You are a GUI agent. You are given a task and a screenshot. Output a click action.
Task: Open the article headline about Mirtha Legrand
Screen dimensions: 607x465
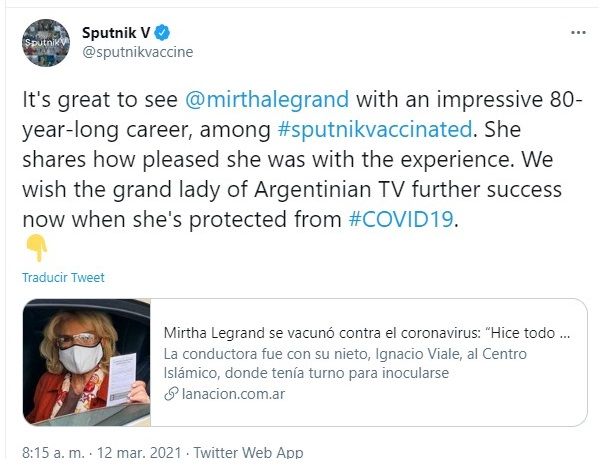coord(367,333)
